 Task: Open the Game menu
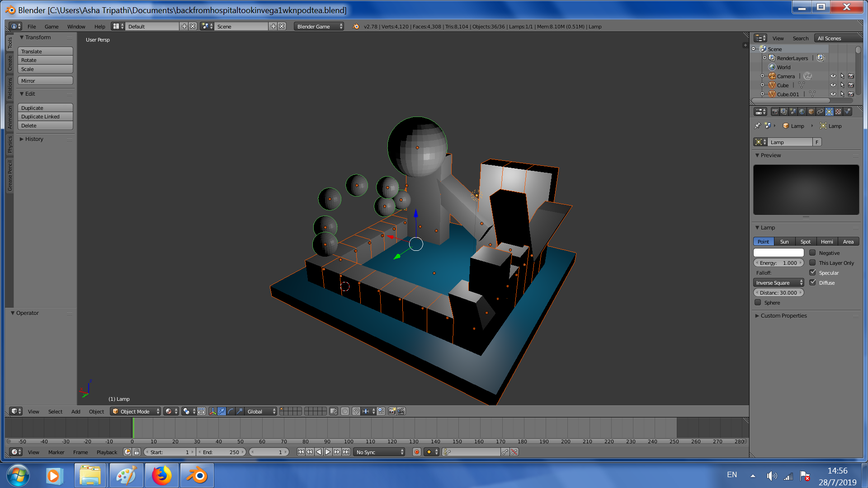(52, 26)
